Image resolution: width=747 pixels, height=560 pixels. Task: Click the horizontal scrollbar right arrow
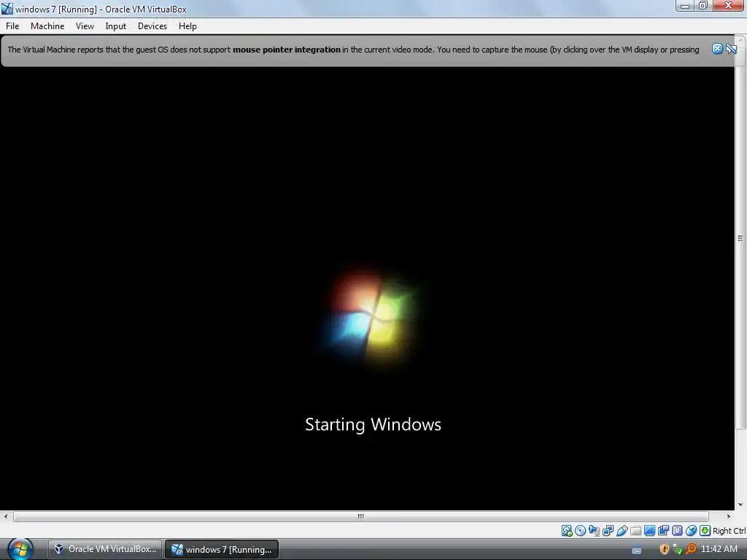729,516
